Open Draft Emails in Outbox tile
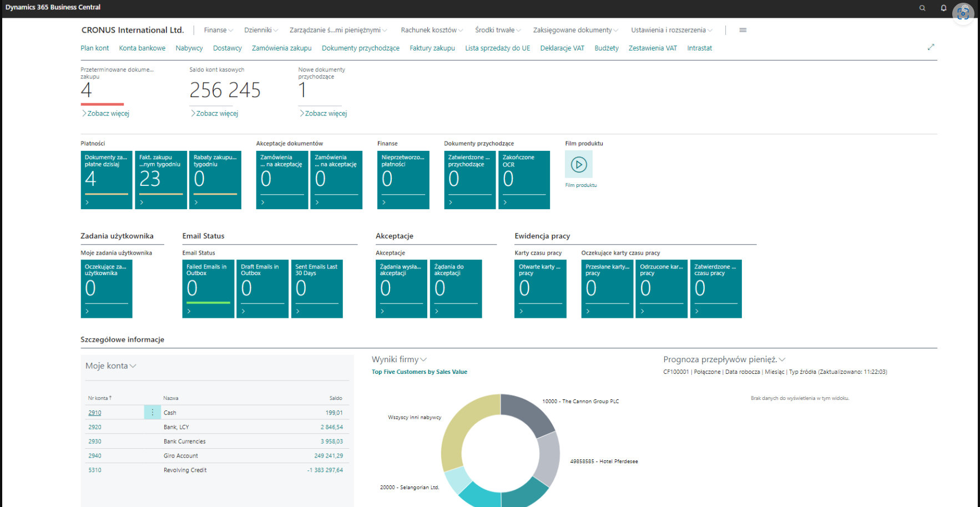The height and width of the screenshot is (507, 980). (262, 289)
